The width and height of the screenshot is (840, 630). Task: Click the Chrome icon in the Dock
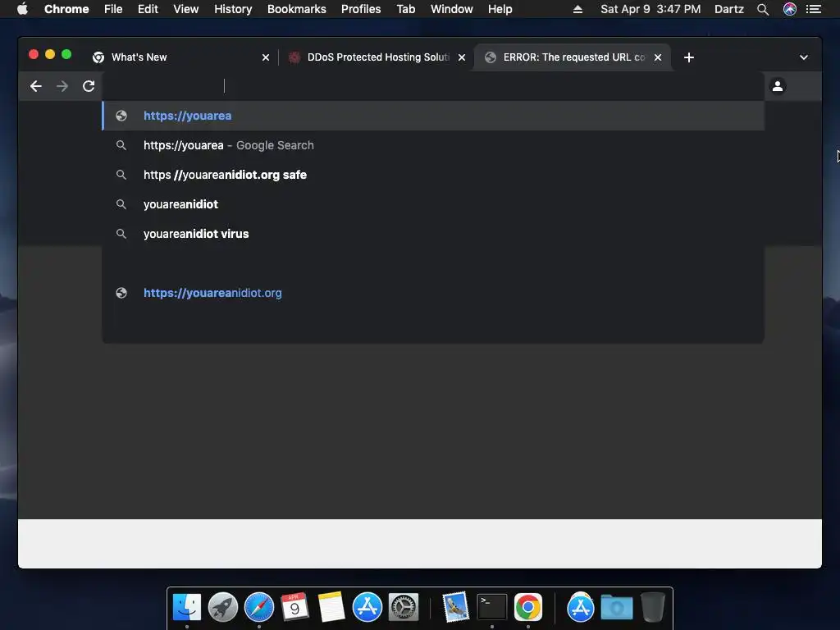click(527, 607)
